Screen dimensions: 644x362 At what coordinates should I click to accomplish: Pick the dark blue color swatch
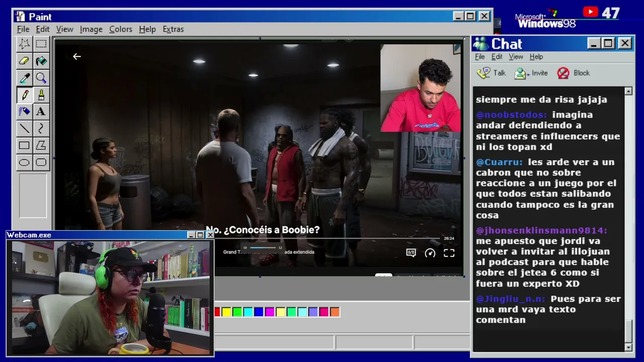[x=259, y=312]
